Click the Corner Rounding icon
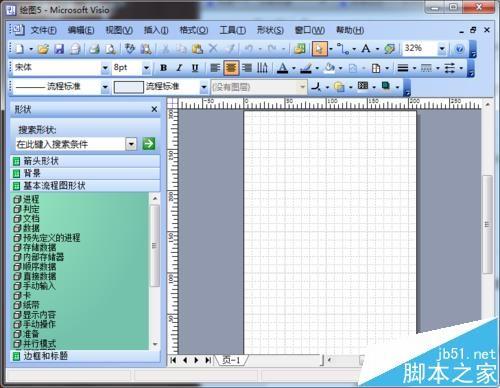 tap(315, 87)
